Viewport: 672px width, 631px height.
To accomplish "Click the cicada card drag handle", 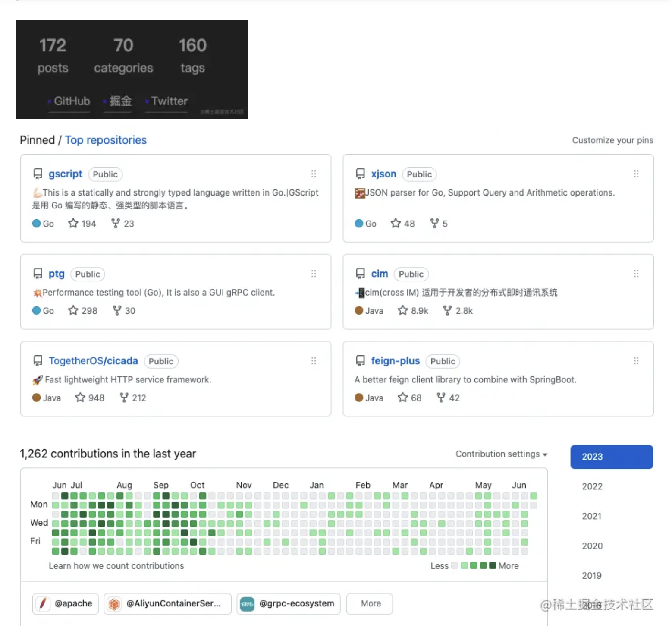I will [314, 361].
